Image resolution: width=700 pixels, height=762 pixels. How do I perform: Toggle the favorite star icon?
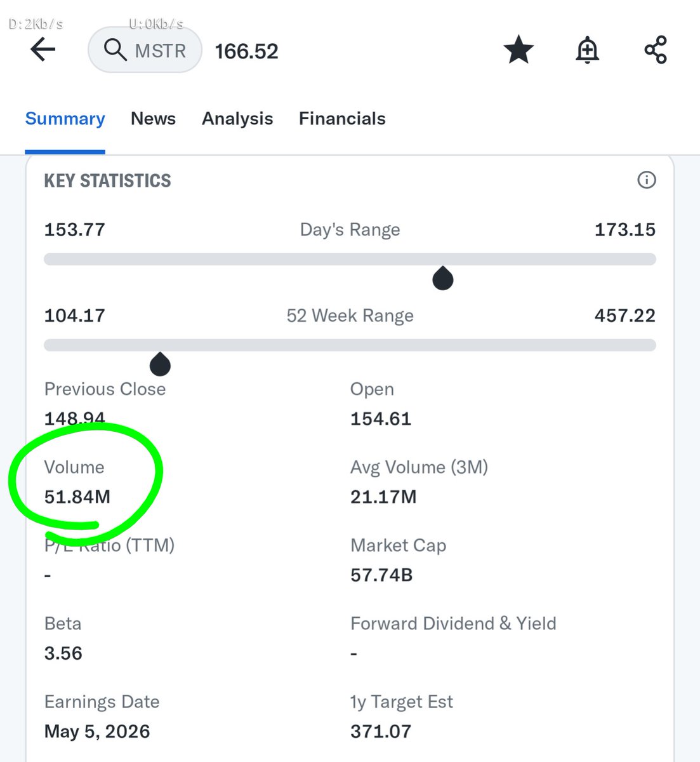[x=518, y=50]
